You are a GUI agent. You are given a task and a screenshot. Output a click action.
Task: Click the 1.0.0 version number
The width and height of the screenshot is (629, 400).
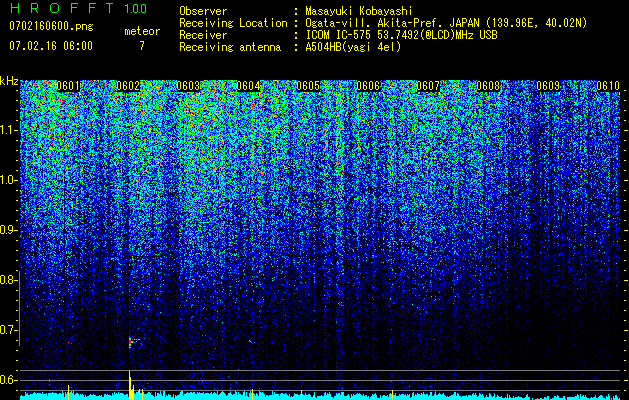[135, 8]
